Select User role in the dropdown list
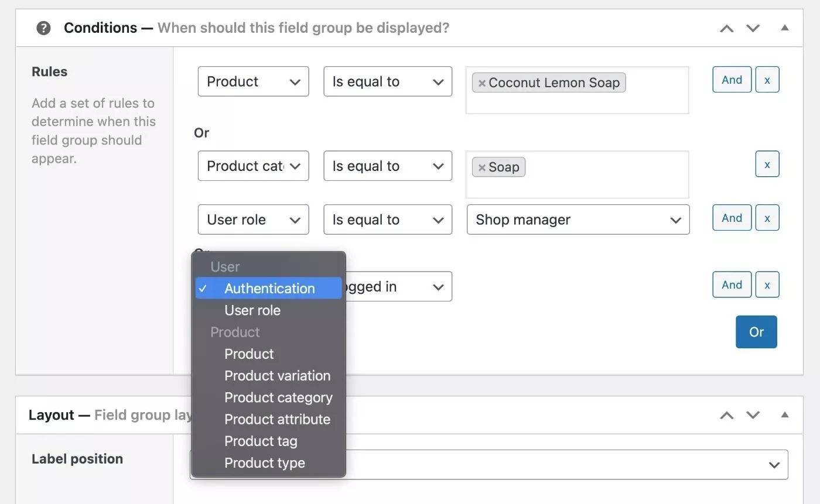Viewport: 820px width, 504px height. (269, 310)
